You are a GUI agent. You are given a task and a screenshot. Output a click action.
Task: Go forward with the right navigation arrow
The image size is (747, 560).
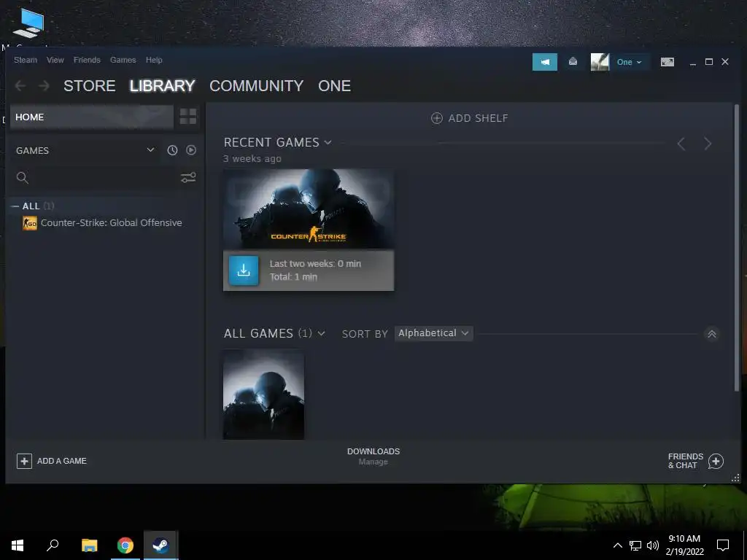(44, 86)
